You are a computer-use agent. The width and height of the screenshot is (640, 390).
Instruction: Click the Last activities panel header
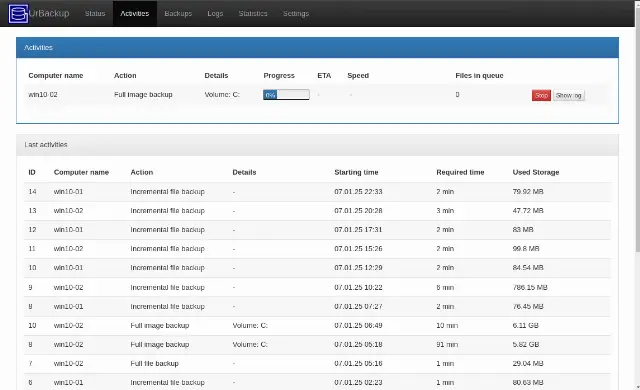pyautogui.click(x=317, y=145)
